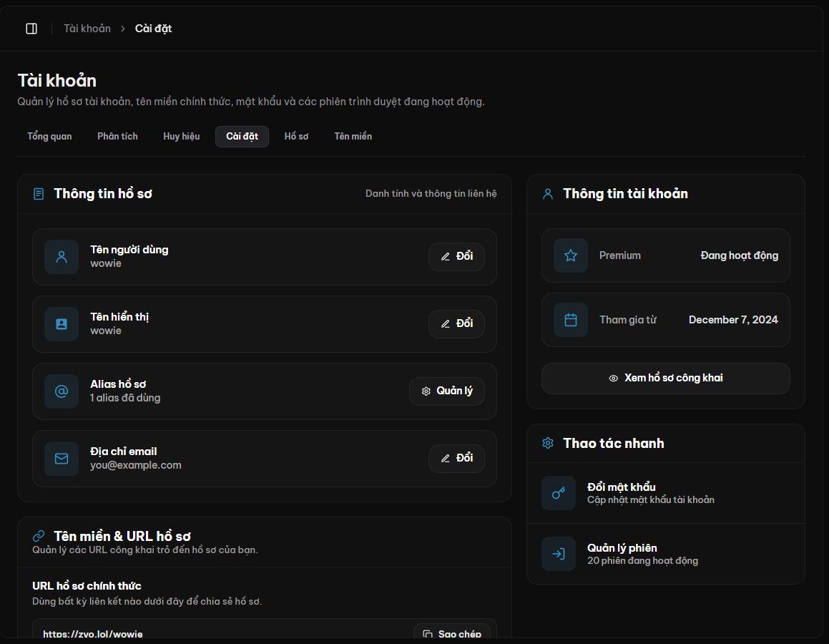Select the Cài đặt tab
The height and width of the screenshot is (644, 829).
(x=242, y=137)
